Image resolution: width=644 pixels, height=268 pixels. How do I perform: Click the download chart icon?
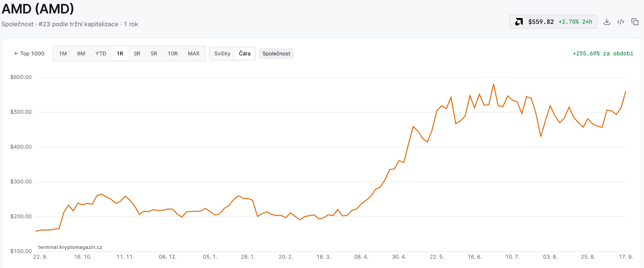(x=607, y=22)
